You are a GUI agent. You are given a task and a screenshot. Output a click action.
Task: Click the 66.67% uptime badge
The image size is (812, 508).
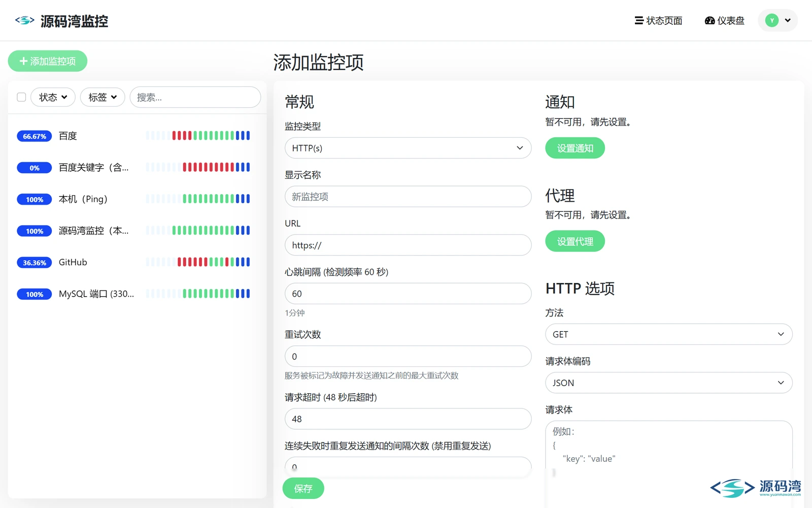pos(35,136)
